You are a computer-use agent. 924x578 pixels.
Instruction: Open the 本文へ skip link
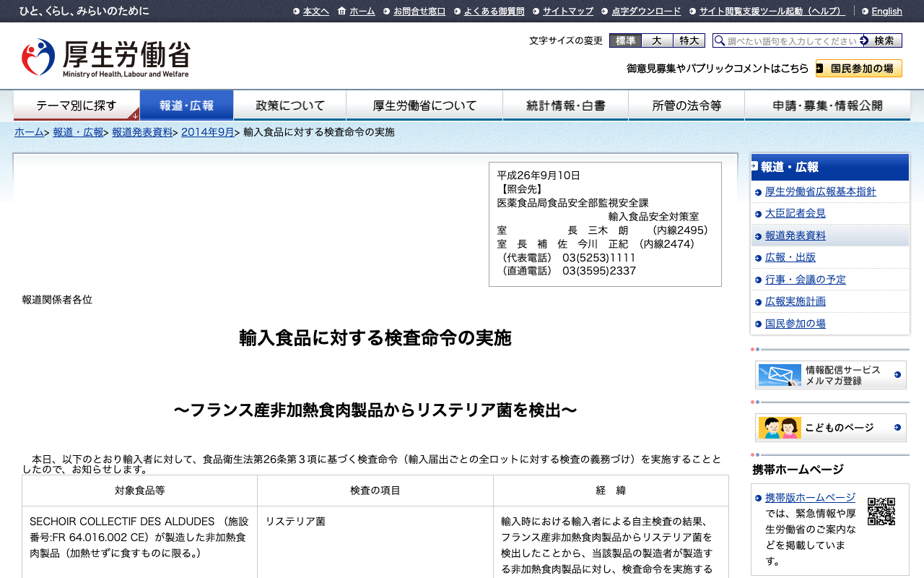315,11
